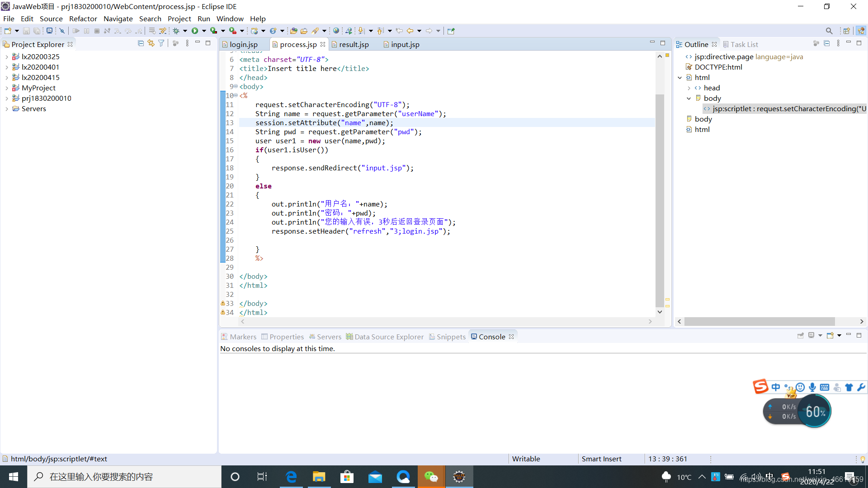Open the Debug button dropdown arrow
This screenshot has height=488, width=868.
coord(185,31)
